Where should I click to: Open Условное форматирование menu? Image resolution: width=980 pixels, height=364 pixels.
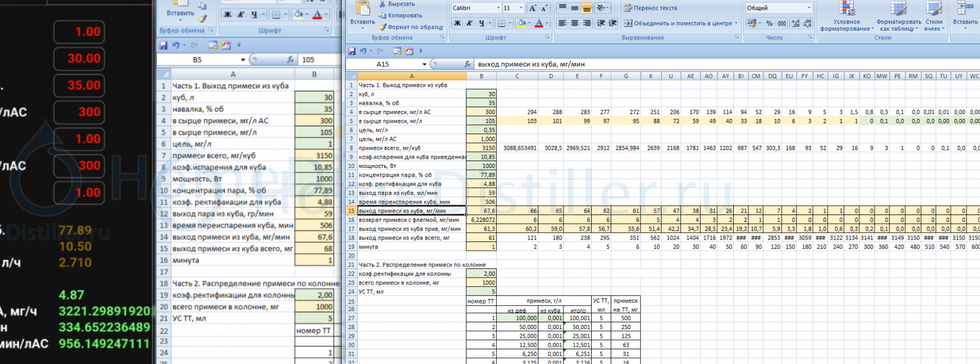pyautogui.click(x=846, y=18)
